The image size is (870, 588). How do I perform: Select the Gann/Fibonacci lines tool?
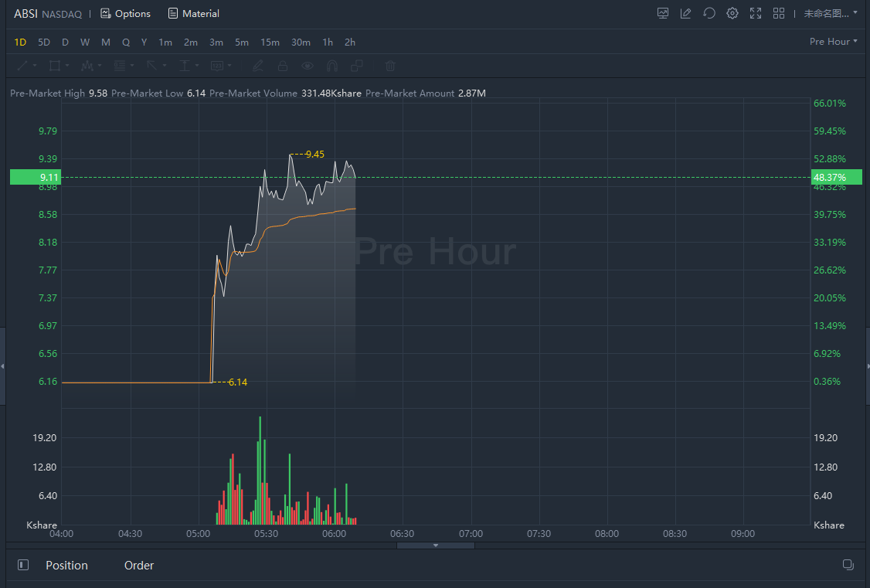tap(119, 66)
